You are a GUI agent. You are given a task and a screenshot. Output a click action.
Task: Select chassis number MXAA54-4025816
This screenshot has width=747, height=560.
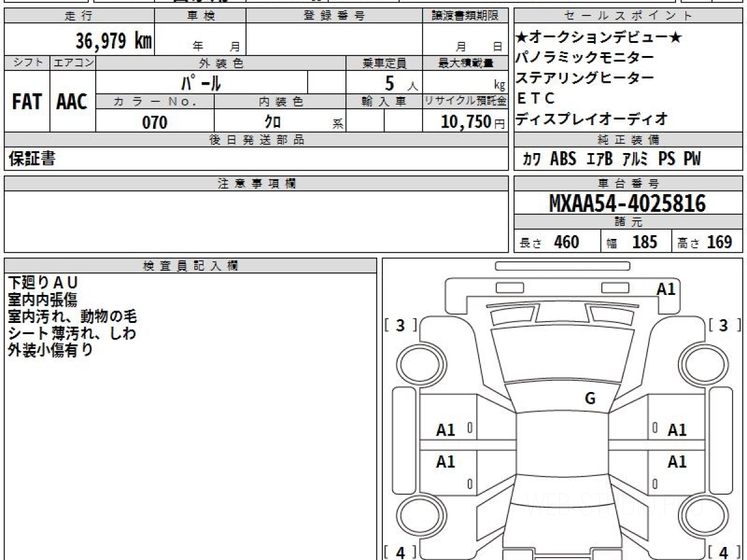point(627,203)
